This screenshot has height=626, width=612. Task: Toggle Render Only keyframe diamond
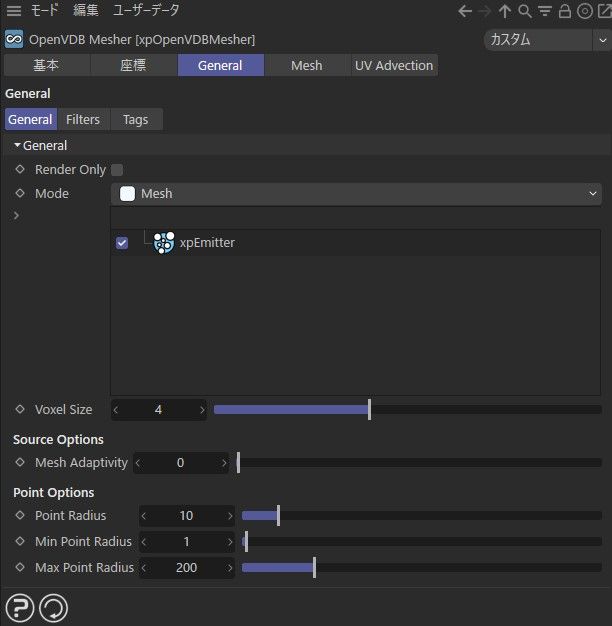pos(20,169)
